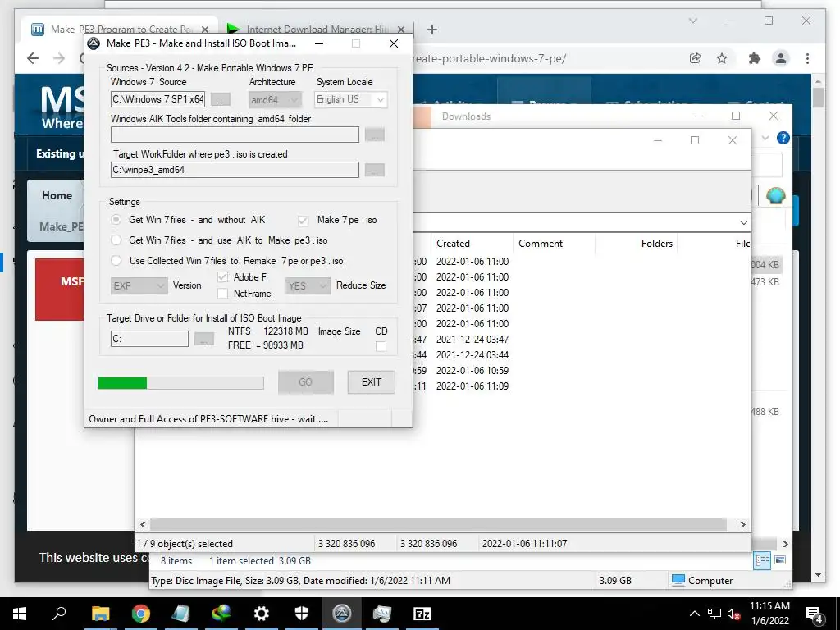Expand the 7-Zip address bar dropdown

743,222
